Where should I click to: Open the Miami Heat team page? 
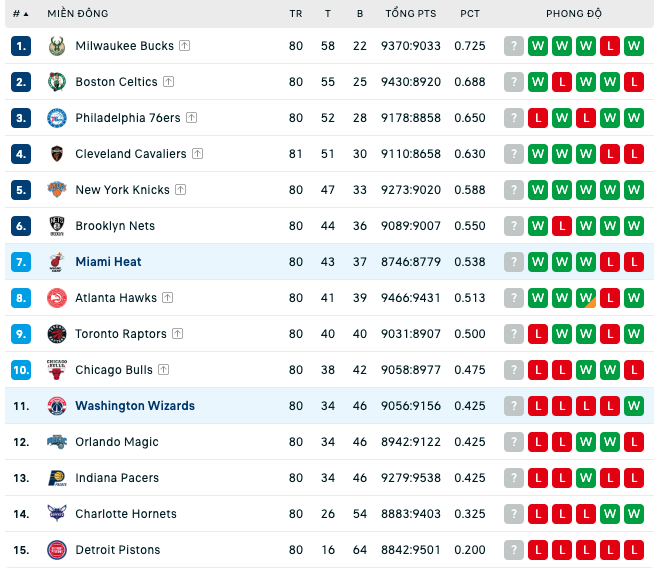click(108, 262)
